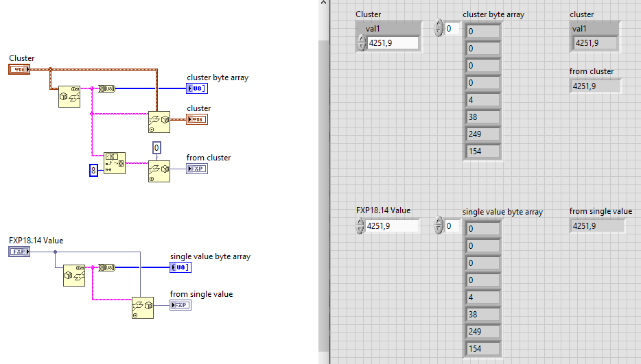Click the single value byte array index stepper
Image resolution: width=641 pixels, height=364 pixels.
439,226
